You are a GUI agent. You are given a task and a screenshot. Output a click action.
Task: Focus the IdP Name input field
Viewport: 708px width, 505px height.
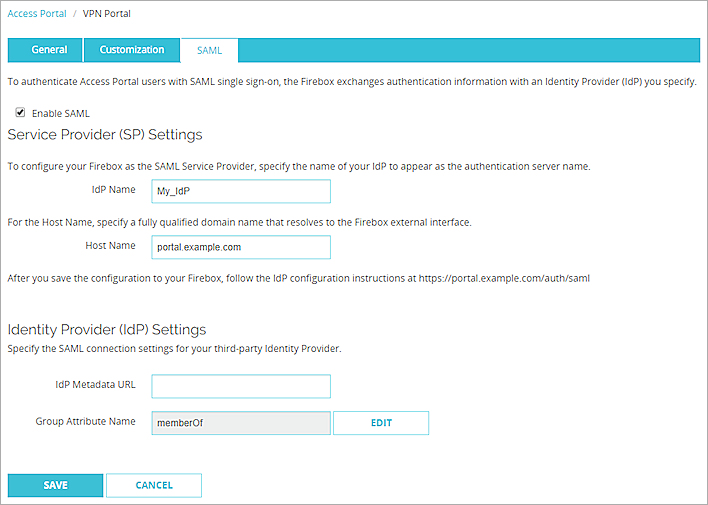point(241,191)
